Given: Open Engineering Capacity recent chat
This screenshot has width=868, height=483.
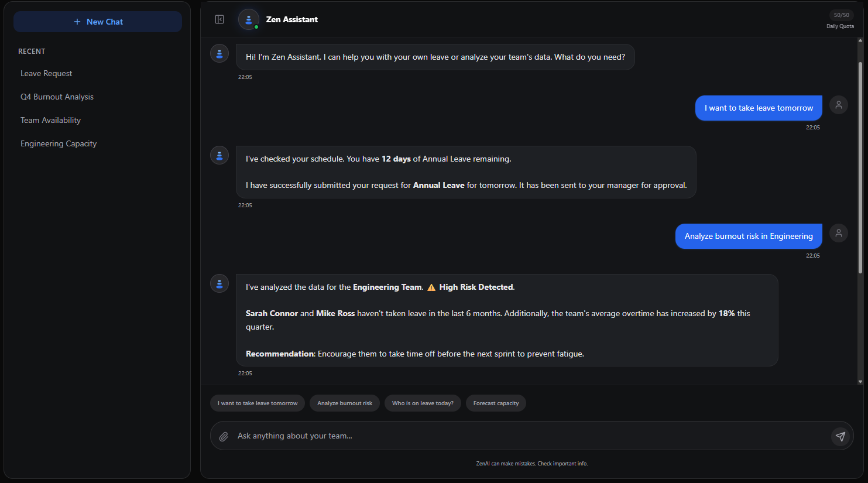Looking at the screenshot, I should (x=59, y=143).
